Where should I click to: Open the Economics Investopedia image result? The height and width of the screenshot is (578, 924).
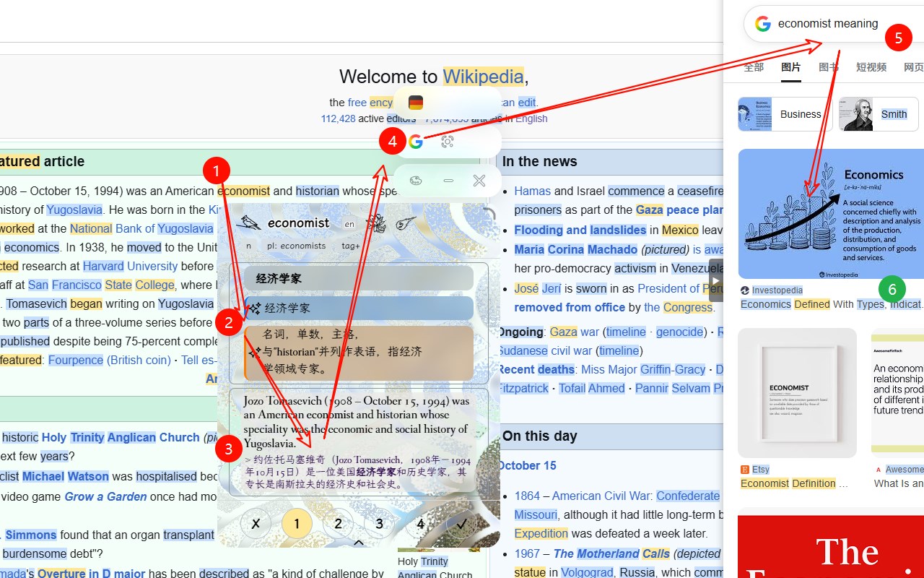[831, 214]
